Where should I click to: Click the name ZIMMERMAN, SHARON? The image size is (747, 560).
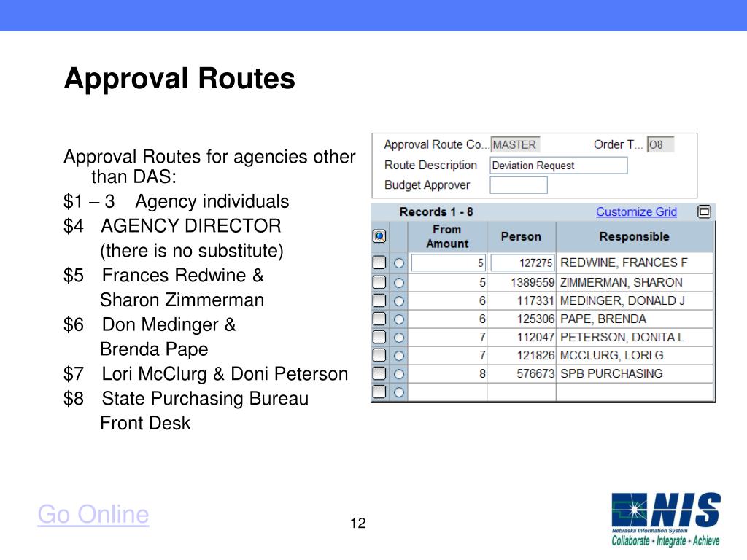(622, 282)
